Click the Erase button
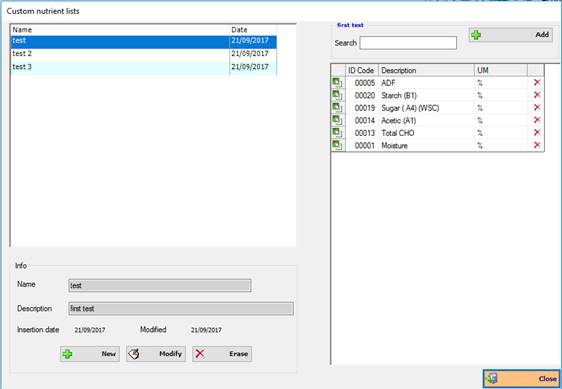562x389 pixels. pyautogui.click(x=222, y=354)
